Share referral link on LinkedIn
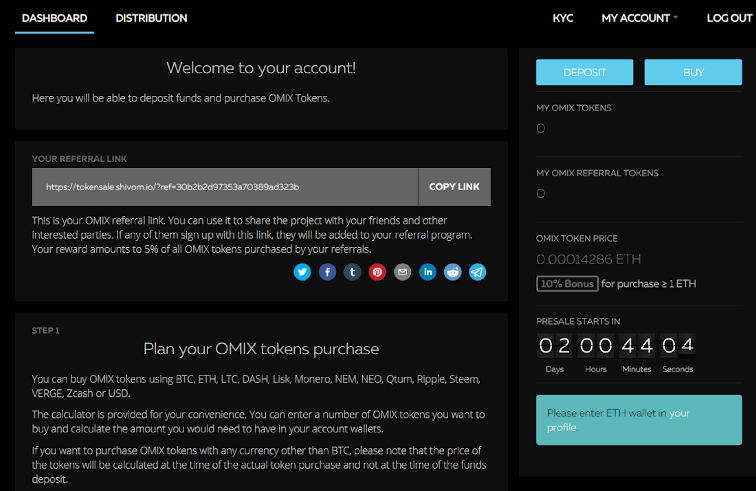The image size is (756, 491). 428,272
